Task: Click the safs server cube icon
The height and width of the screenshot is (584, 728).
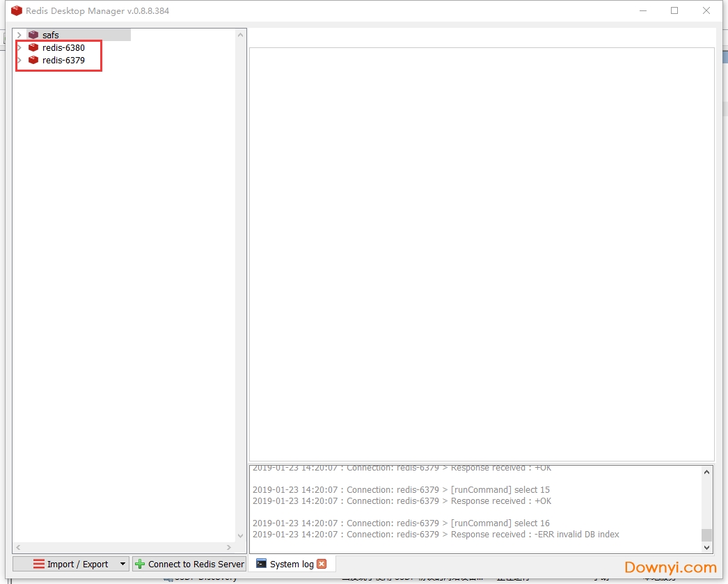Action: pyautogui.click(x=33, y=35)
